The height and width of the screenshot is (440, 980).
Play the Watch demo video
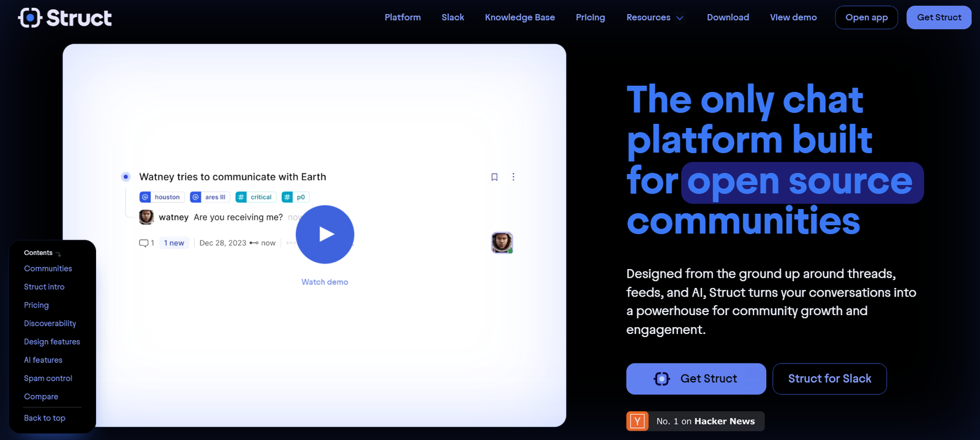pos(325,235)
